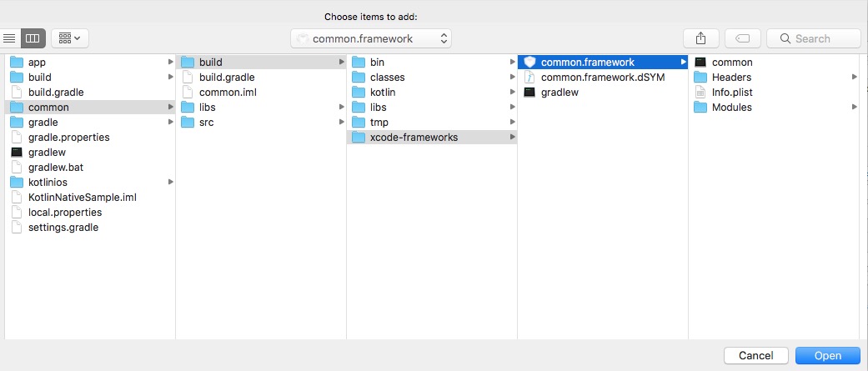This screenshot has height=371, width=868.
Task: Expand the app folder arrow
Action: click(170, 63)
